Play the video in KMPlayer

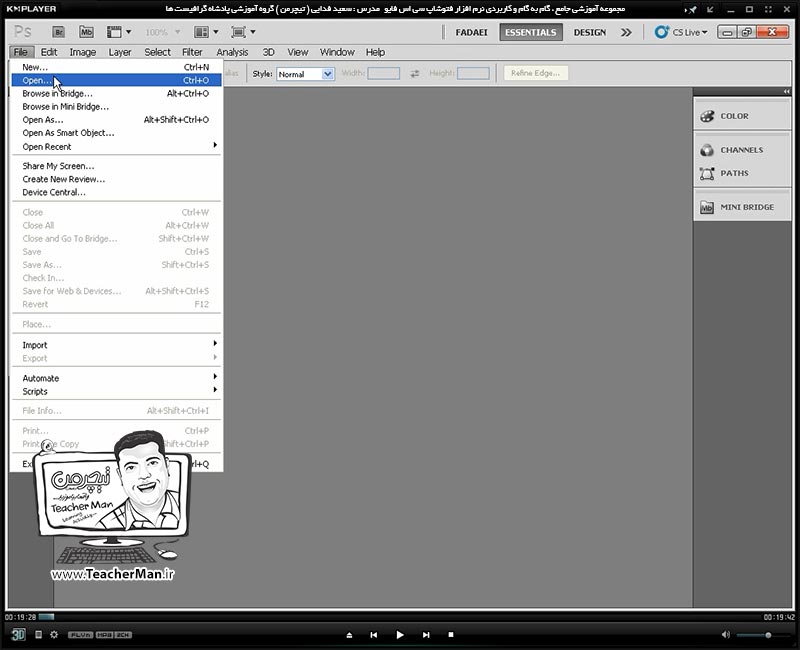click(x=400, y=635)
